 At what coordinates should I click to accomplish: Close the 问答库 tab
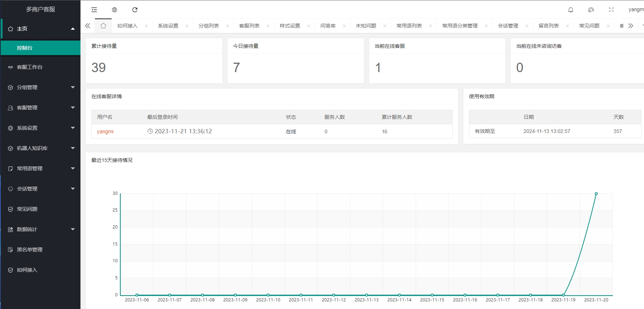[x=344, y=26]
